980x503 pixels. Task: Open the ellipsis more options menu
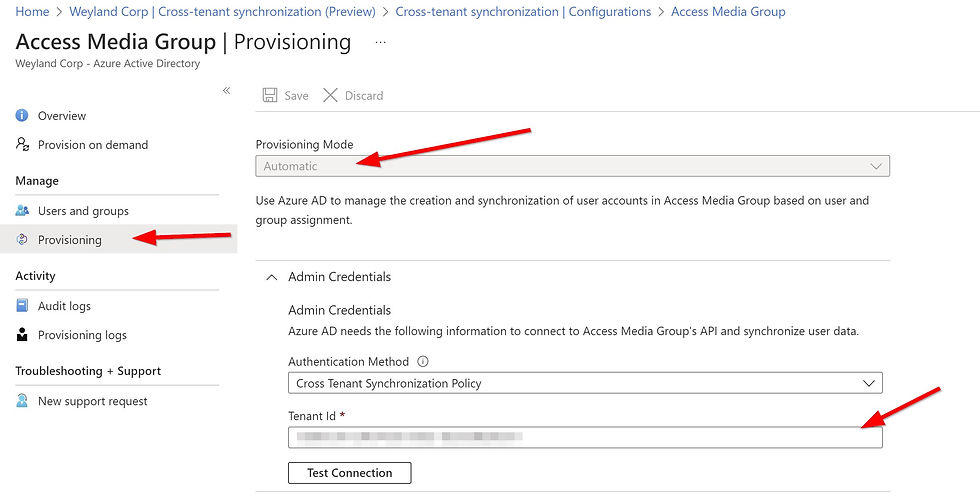pyautogui.click(x=381, y=42)
